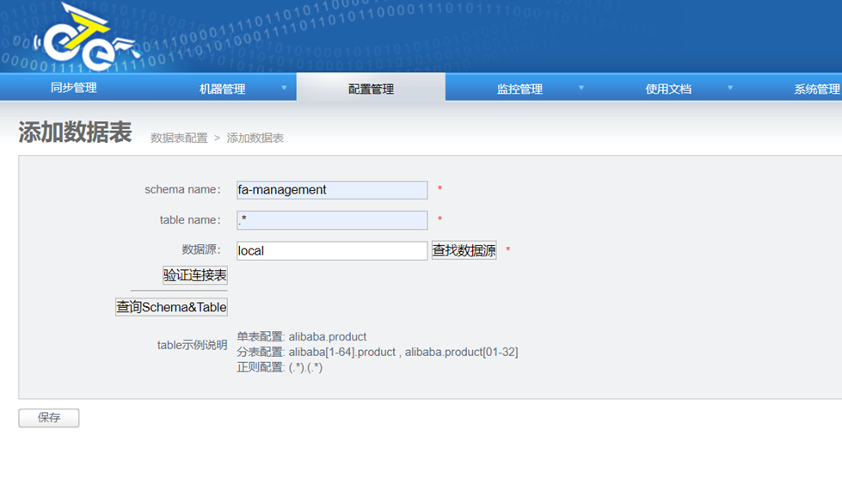842x504 pixels.
Task: Switch to the 机器管理 tab
Action: 222,89
